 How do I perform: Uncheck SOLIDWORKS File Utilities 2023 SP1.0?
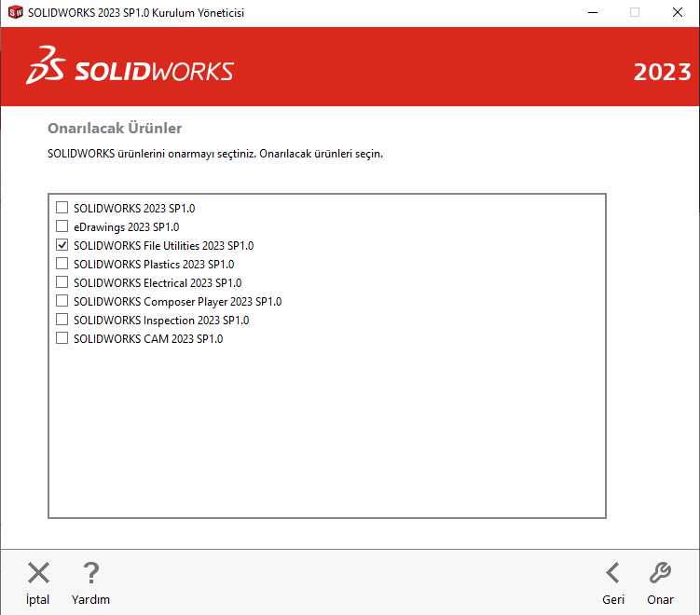(62, 245)
